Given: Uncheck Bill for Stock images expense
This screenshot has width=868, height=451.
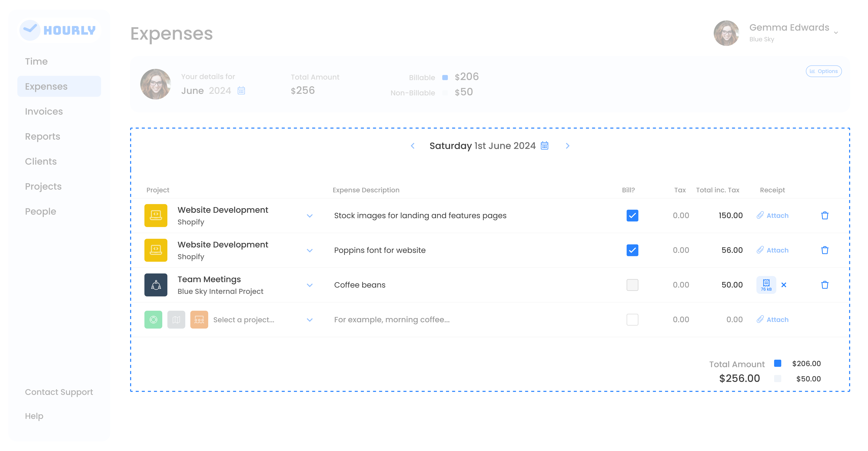Looking at the screenshot, I should tap(632, 216).
